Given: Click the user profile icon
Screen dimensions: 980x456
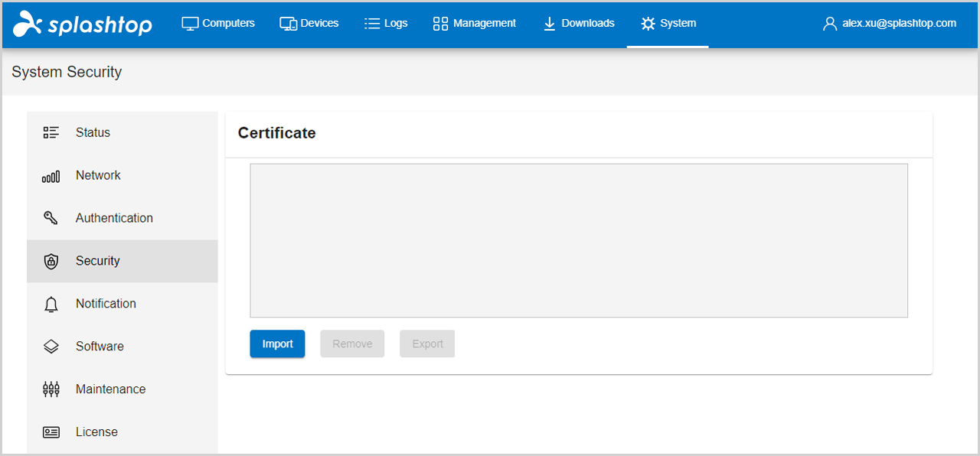Looking at the screenshot, I should pos(830,24).
